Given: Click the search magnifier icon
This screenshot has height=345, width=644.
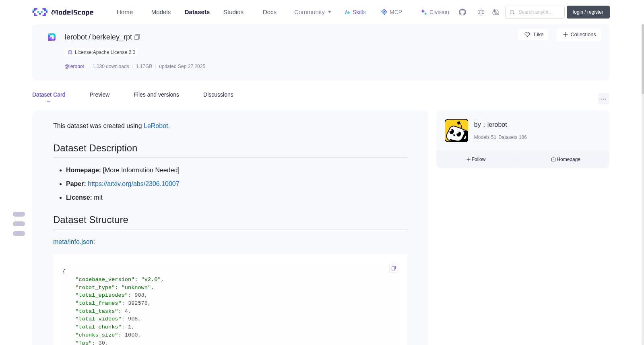Looking at the screenshot, I should (512, 12).
